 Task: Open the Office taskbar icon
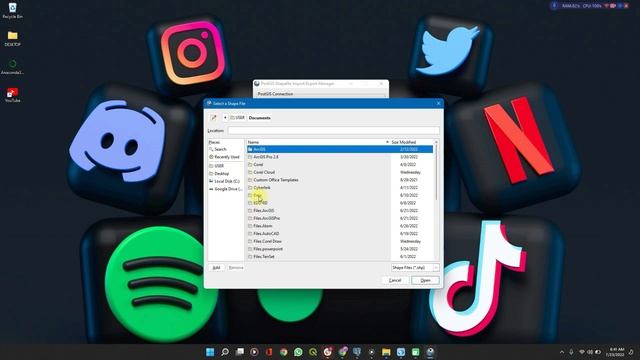click(269, 352)
